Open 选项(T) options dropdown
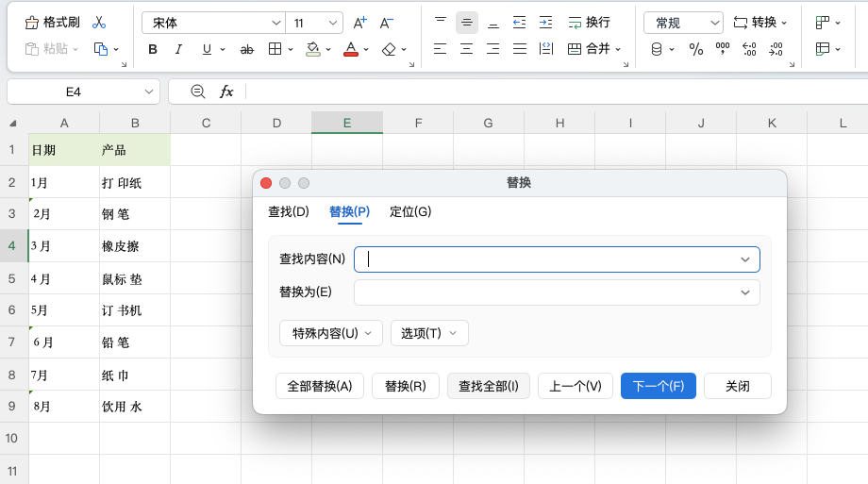The image size is (868, 484). tap(429, 333)
